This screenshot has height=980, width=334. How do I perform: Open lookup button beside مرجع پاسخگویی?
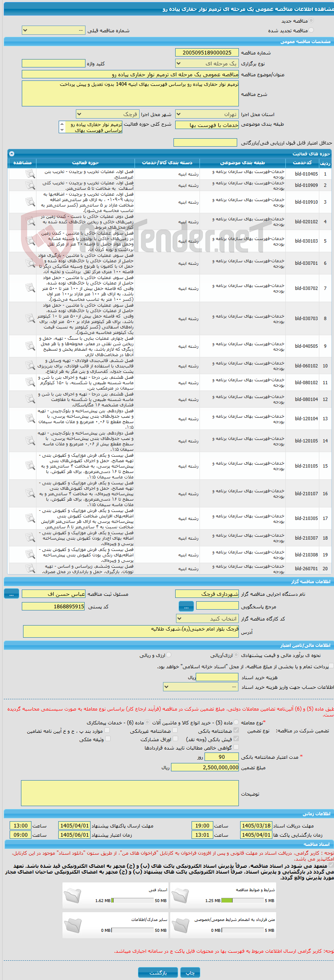(186, 606)
